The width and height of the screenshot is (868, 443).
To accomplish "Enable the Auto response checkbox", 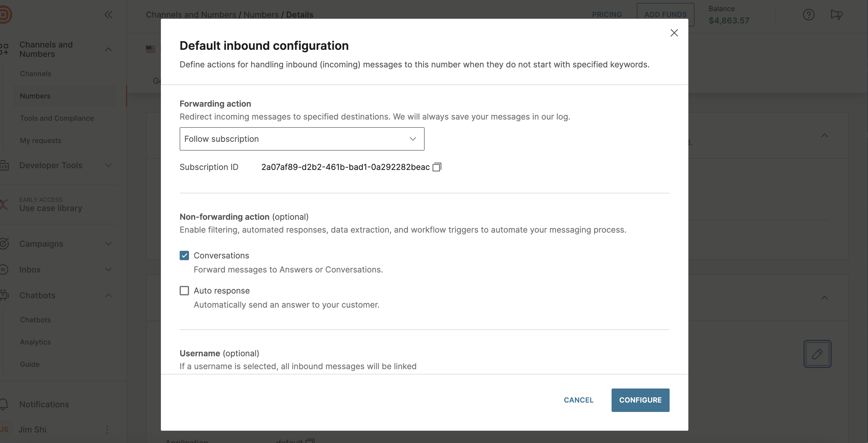I will [184, 290].
